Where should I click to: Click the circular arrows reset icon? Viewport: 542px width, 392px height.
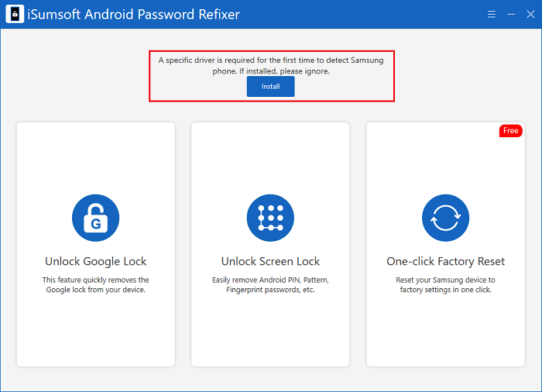click(x=445, y=218)
